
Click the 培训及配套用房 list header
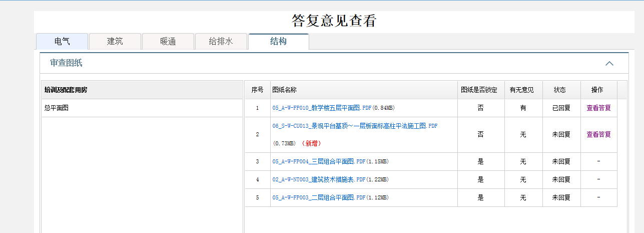(66, 90)
